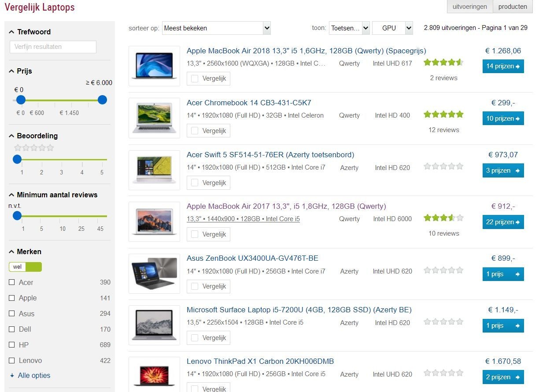Open MacBook Air 2018 product thumbnail
The width and height of the screenshot is (539, 392).
pyautogui.click(x=154, y=66)
